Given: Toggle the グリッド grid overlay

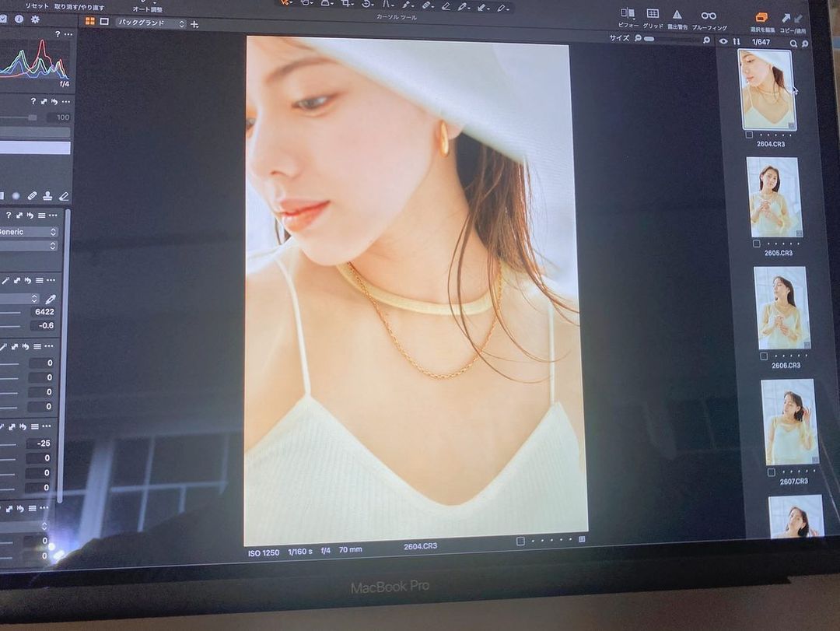Looking at the screenshot, I should 653,18.
